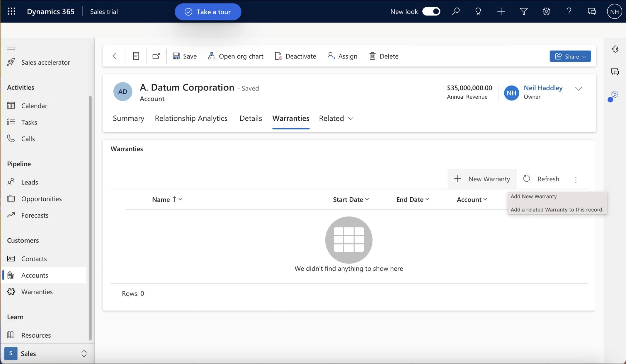Click the Copilot icon on right rail
This screenshot has height=364, width=626.
(615, 95)
